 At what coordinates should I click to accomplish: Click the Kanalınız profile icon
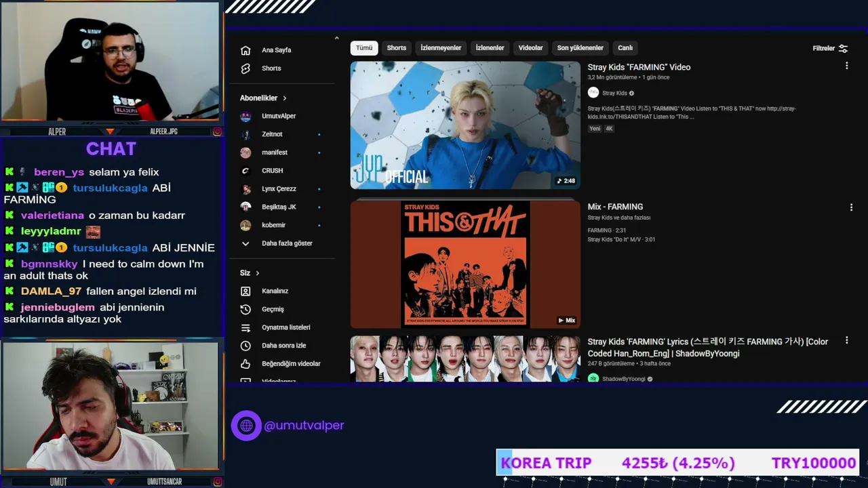[245, 291]
